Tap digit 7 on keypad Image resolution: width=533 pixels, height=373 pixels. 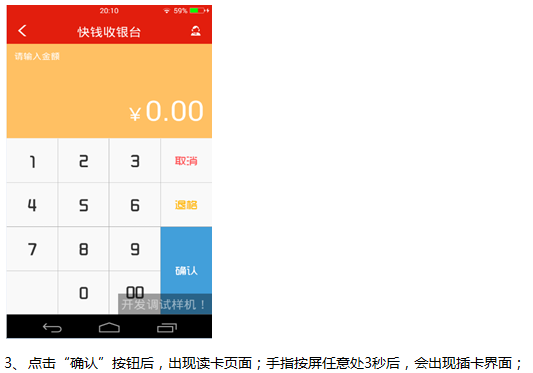point(32,249)
